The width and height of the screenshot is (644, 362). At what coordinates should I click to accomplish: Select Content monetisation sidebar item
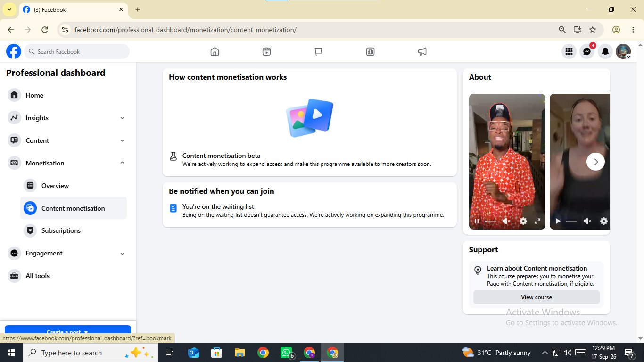tap(74, 208)
